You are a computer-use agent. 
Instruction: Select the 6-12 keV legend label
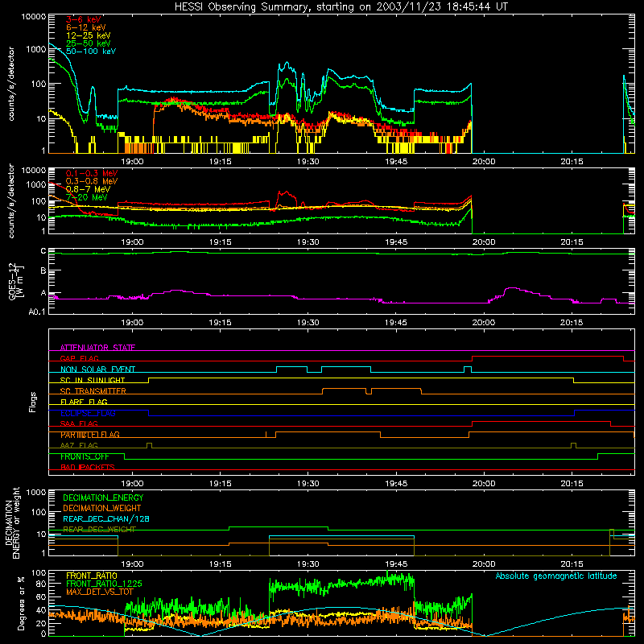pyautogui.click(x=86, y=27)
